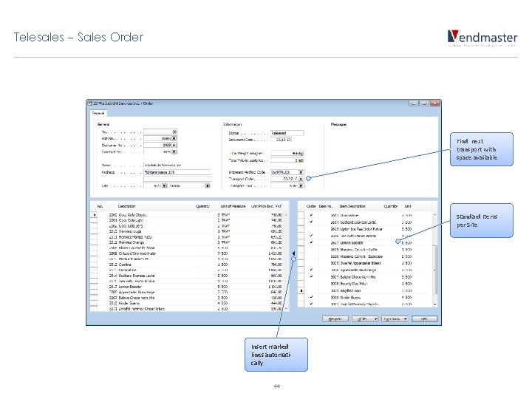Click the Unit Price Excl. VAT column header
The width and height of the screenshot is (532, 399).
point(266,206)
